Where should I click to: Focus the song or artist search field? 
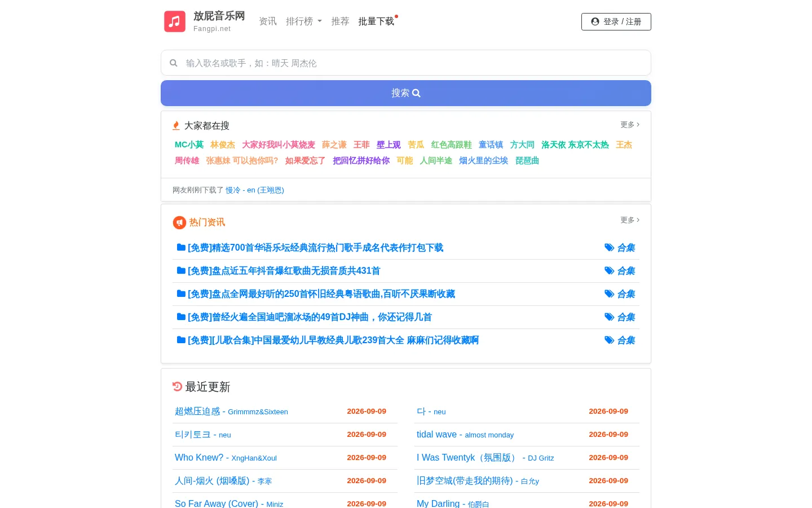click(x=406, y=63)
